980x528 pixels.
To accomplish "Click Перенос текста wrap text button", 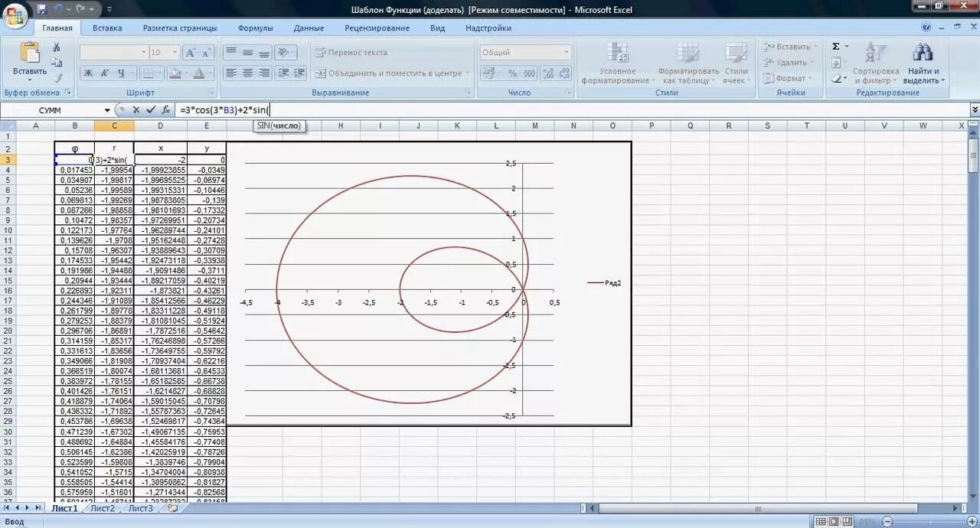I will pyautogui.click(x=351, y=53).
